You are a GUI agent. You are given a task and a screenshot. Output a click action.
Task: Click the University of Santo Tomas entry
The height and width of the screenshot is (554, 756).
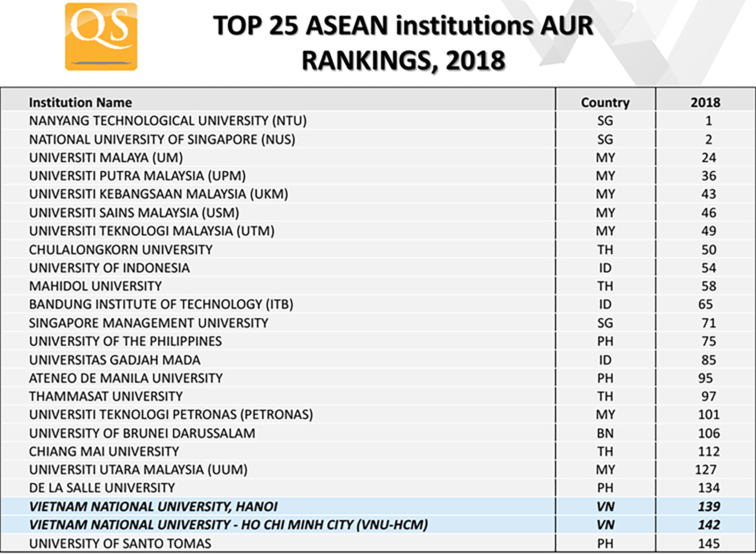point(120,543)
